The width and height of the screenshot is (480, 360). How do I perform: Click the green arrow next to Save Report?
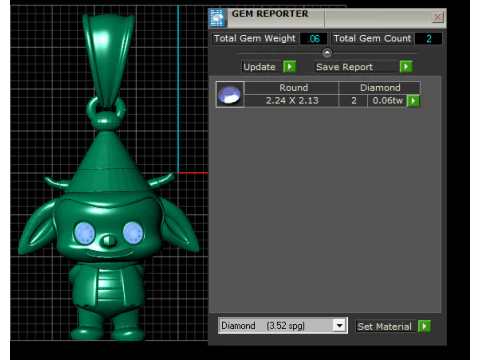406,67
